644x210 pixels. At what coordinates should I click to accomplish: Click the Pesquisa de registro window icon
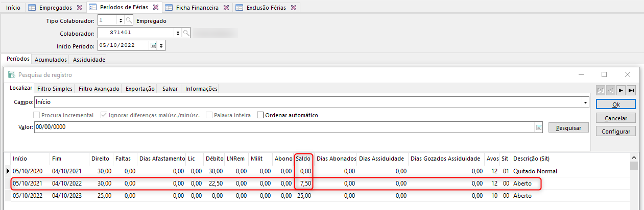click(11, 74)
